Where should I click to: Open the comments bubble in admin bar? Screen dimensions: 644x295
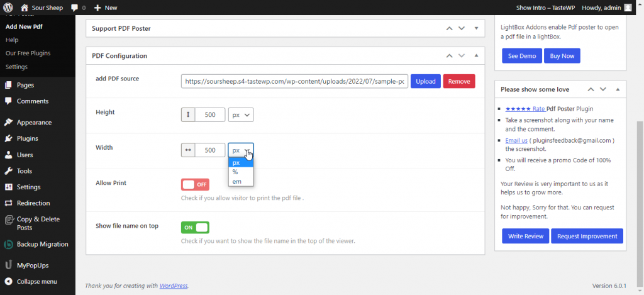point(75,8)
